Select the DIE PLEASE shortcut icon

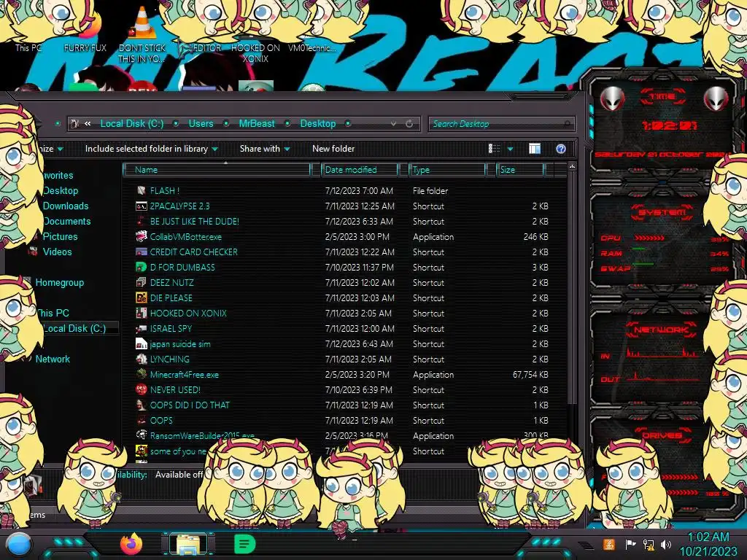pyautogui.click(x=141, y=297)
